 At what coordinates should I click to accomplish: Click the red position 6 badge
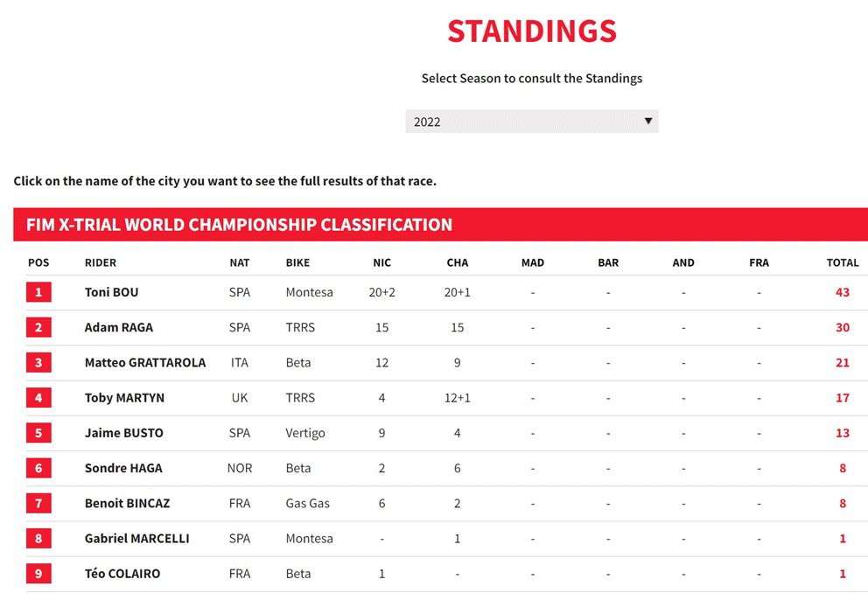[x=38, y=468]
